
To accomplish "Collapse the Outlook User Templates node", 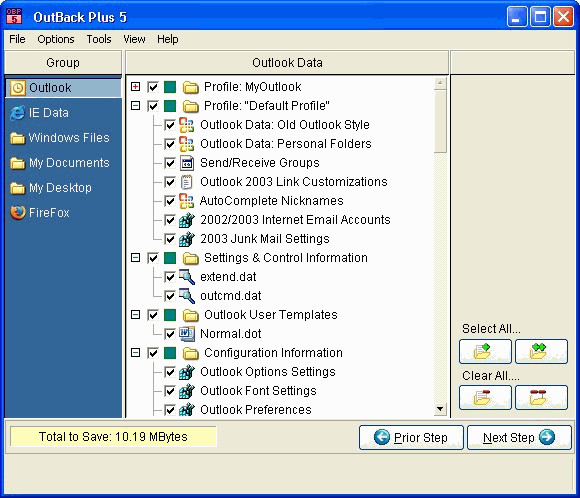I will (136, 314).
